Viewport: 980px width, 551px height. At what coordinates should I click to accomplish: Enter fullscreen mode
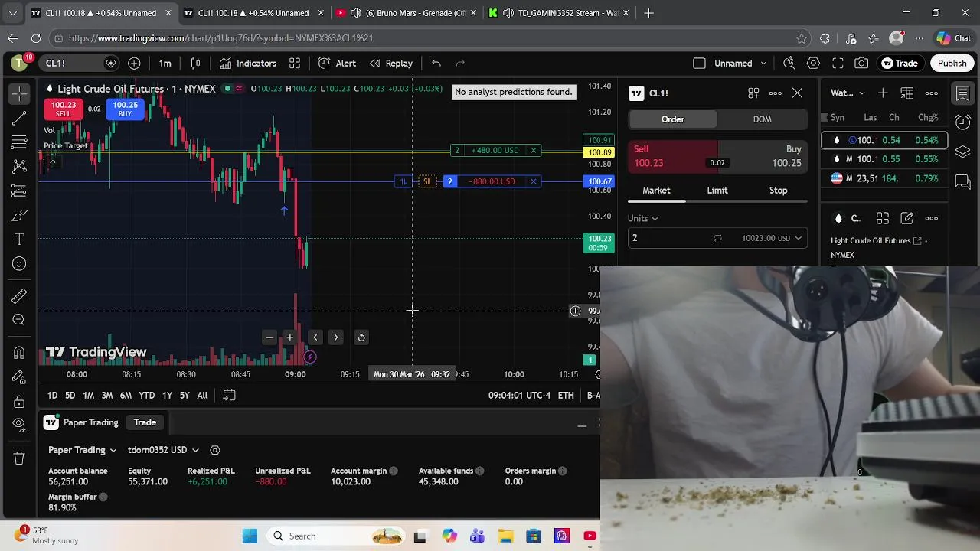pyautogui.click(x=838, y=64)
